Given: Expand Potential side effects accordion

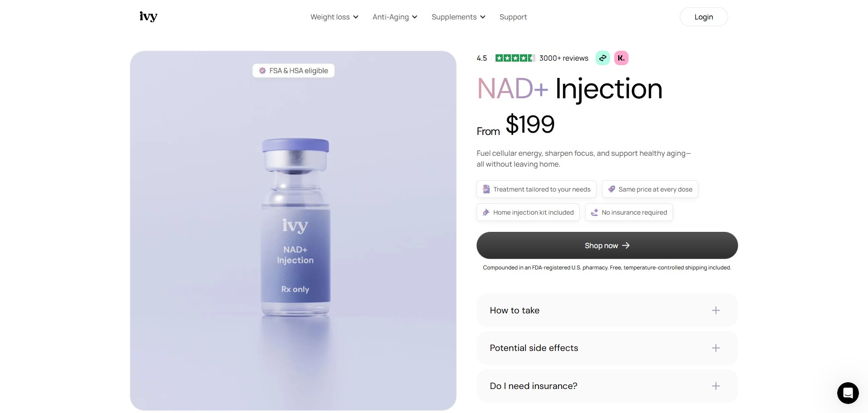Looking at the screenshot, I should pos(607,348).
